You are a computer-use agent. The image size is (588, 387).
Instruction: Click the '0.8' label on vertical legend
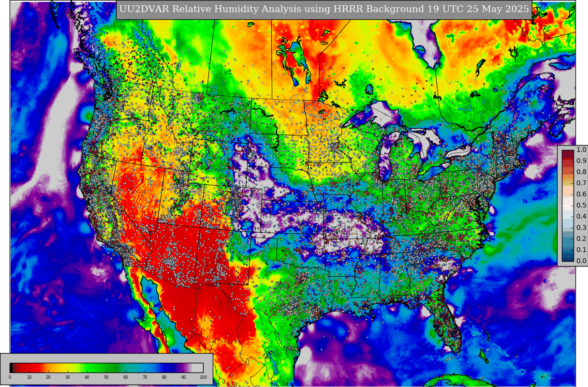[x=581, y=172]
